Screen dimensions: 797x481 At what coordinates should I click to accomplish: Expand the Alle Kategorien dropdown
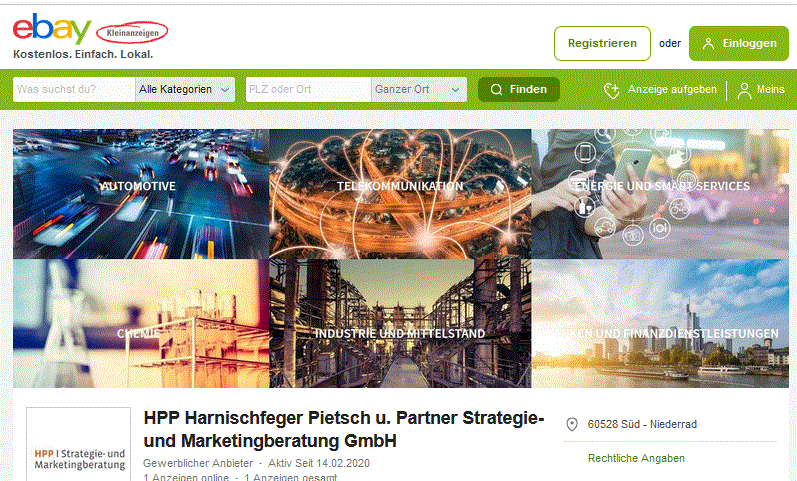[x=185, y=89]
